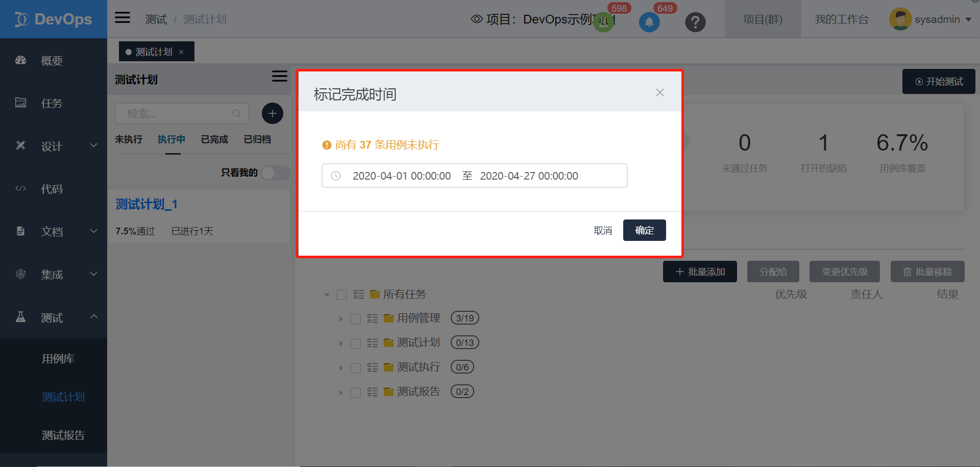Screen dimensions: 980x467
Task: Click the 测试报告 folder icon
Action: coord(389,391)
